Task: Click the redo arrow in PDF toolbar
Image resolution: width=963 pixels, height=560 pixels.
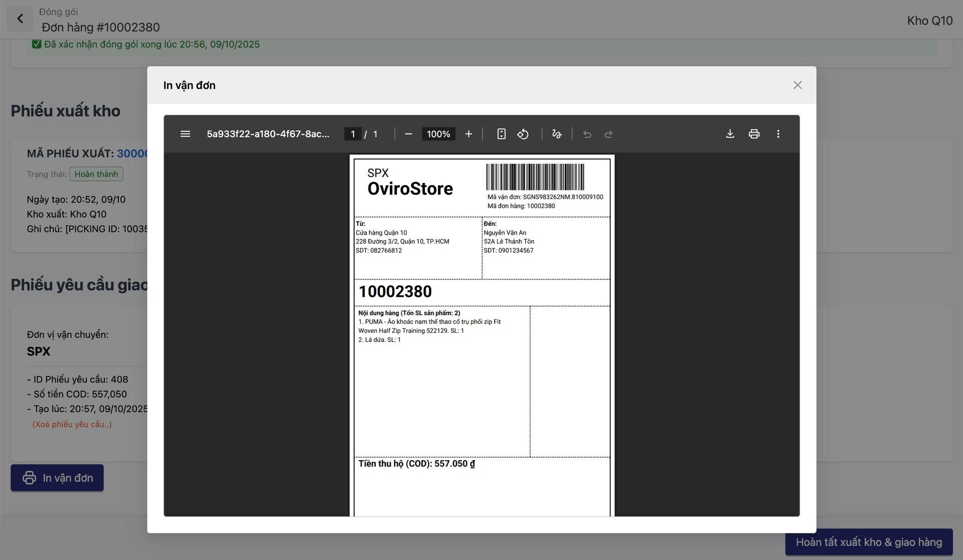Action: [x=608, y=134]
